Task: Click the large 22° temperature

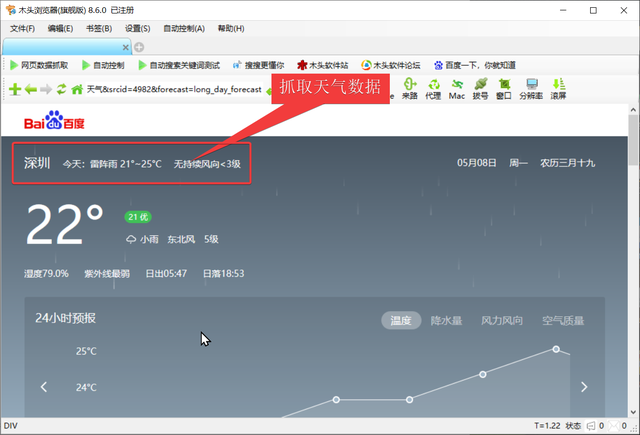Action: coord(65,224)
